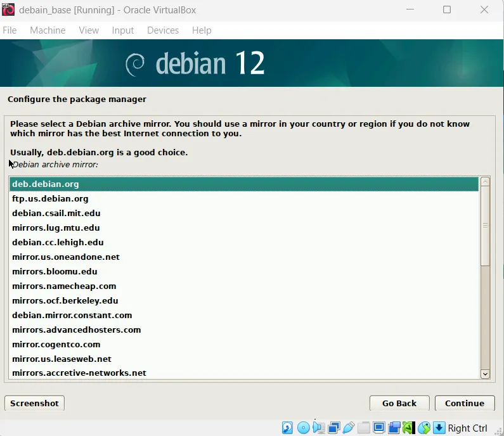Click the Screenshot button

pyautogui.click(x=34, y=403)
